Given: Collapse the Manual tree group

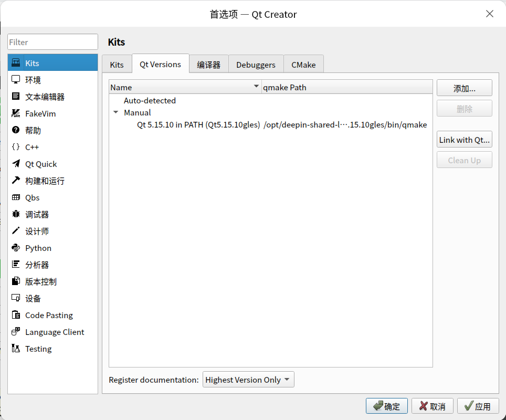Looking at the screenshot, I should (x=116, y=112).
